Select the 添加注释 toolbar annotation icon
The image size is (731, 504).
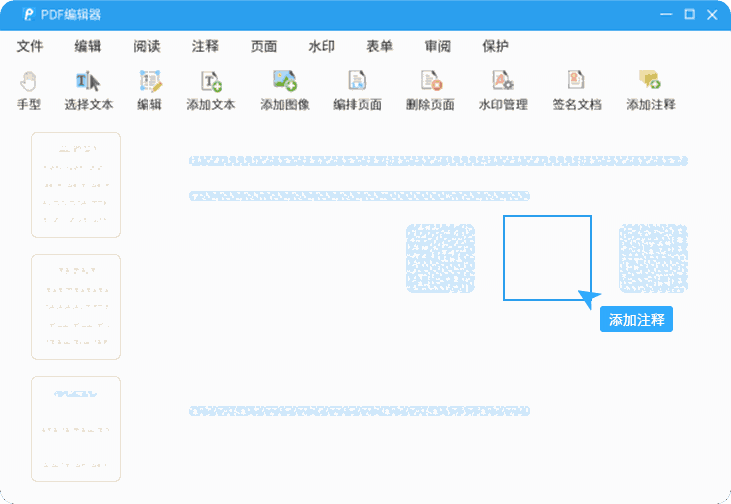pyautogui.click(x=649, y=80)
